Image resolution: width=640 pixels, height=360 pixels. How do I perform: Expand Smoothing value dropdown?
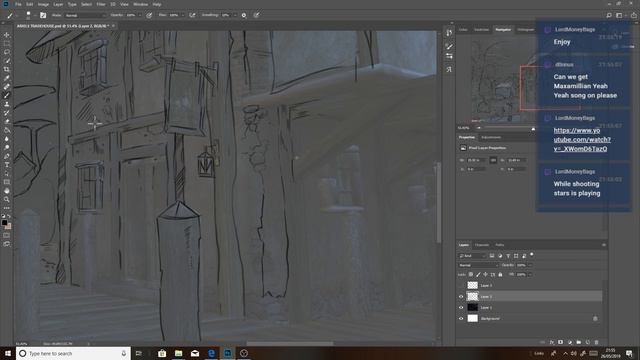coord(235,15)
